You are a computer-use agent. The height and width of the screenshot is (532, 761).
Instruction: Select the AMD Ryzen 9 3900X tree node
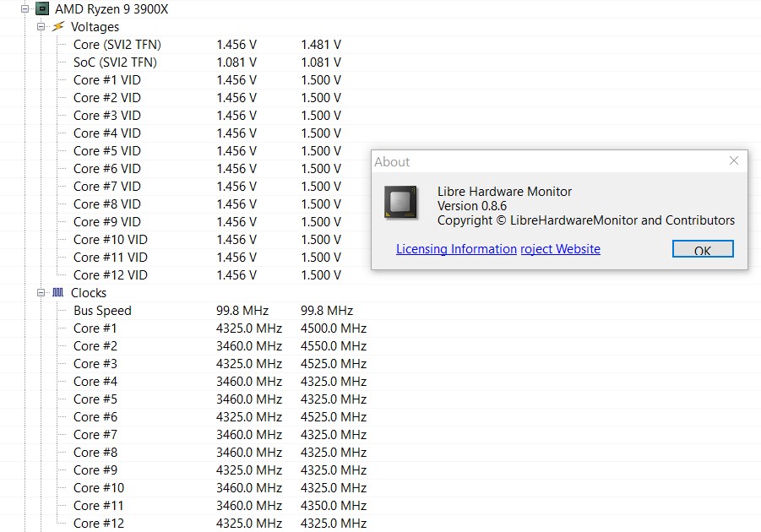tap(111, 8)
